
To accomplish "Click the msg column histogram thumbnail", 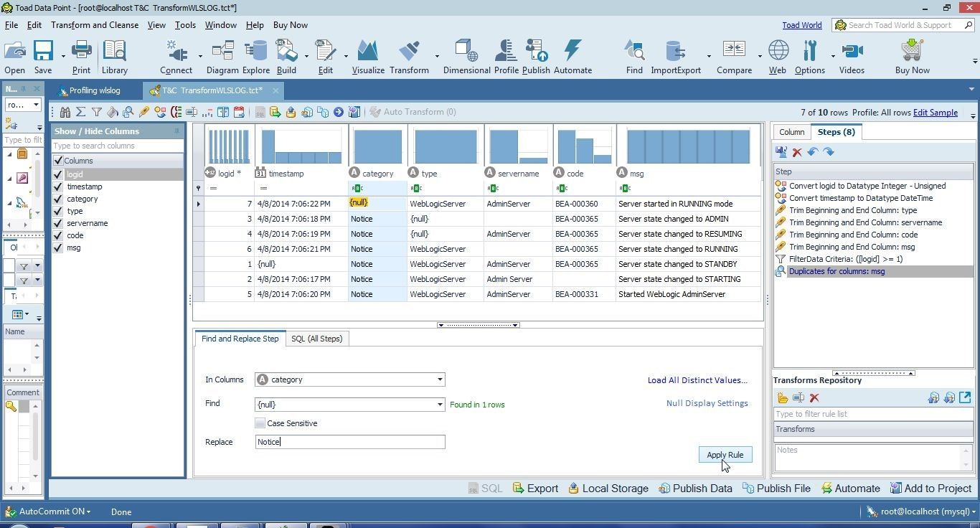I will tap(687, 146).
